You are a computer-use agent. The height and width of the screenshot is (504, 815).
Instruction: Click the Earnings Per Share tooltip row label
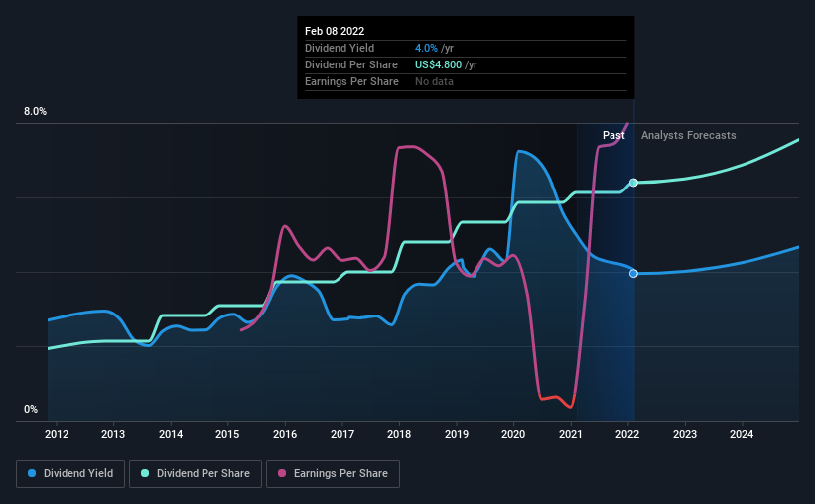(351, 81)
